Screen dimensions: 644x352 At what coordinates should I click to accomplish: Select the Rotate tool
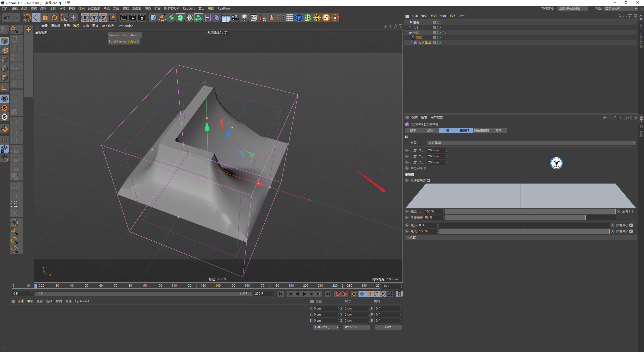pos(54,18)
